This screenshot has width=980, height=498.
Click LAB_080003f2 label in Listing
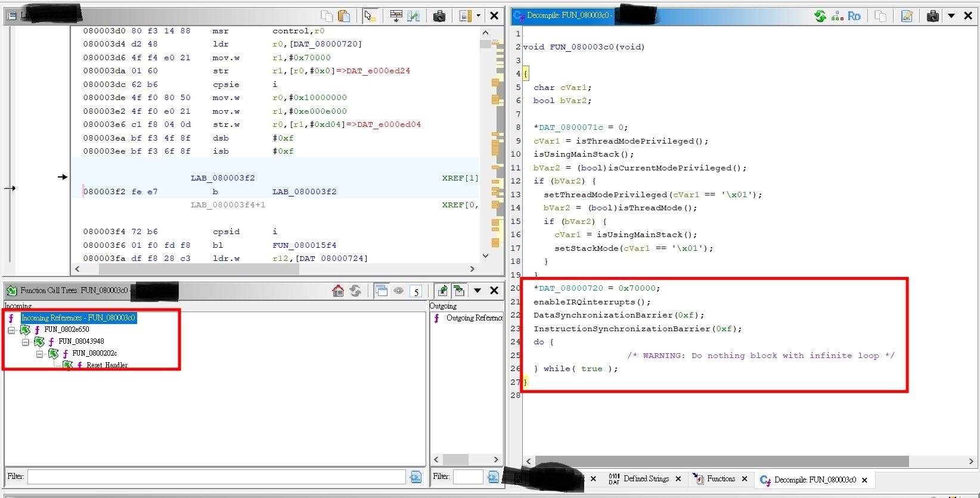click(223, 178)
